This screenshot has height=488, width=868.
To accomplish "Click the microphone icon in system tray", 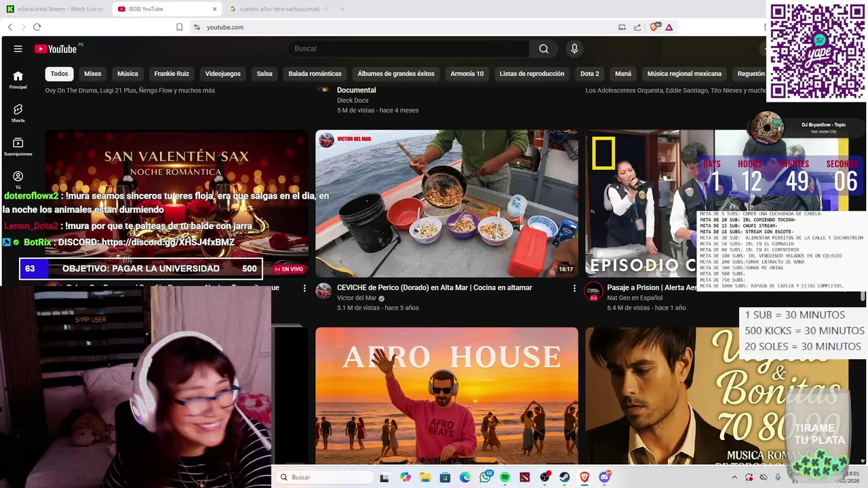I will point(778,477).
